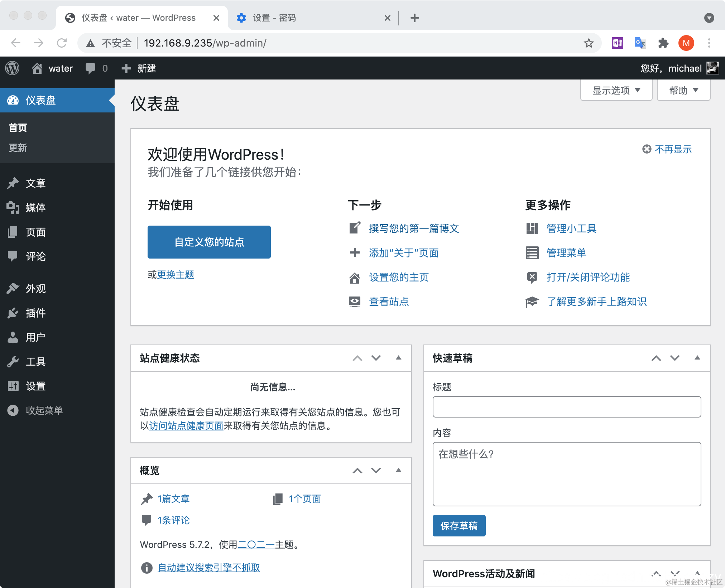Click the 标题 input in quick draft
The height and width of the screenshot is (588, 725).
click(566, 407)
